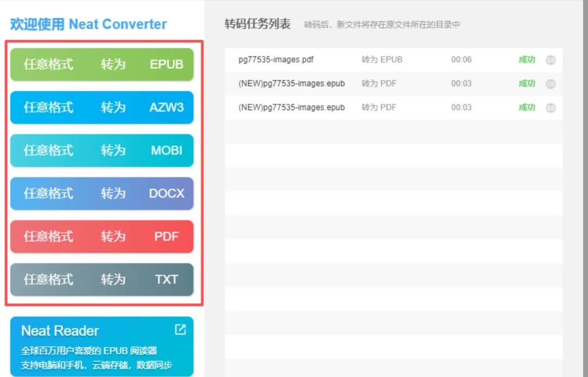Click the 转码任务列表 heading
The height and width of the screenshot is (377, 588).
258,24
